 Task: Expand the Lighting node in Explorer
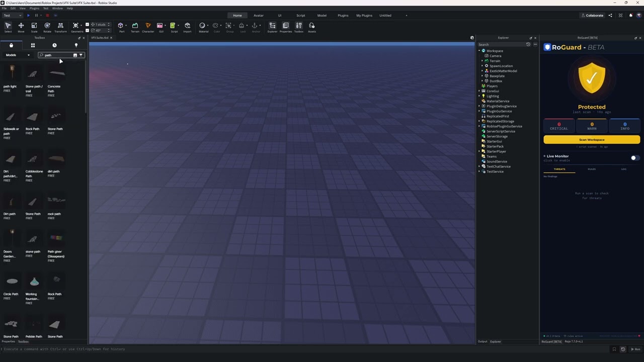(x=479, y=96)
